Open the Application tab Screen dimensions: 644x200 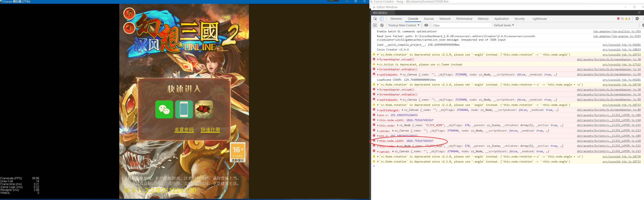click(x=502, y=19)
